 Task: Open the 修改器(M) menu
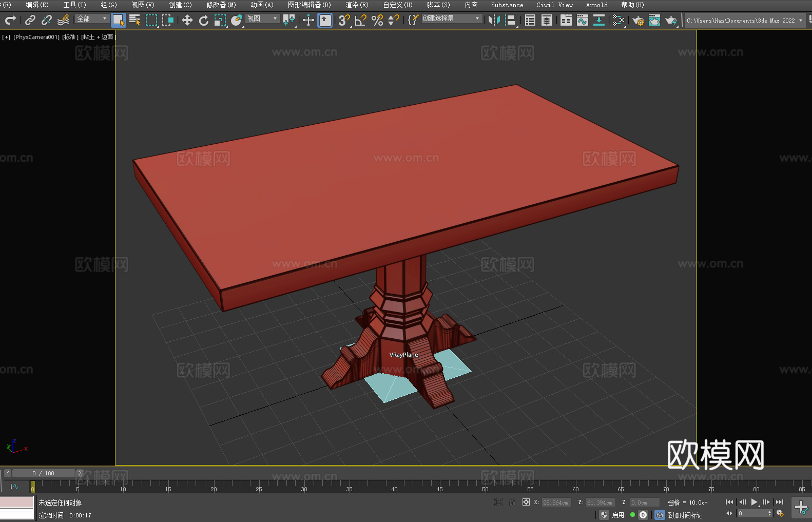tap(221, 5)
